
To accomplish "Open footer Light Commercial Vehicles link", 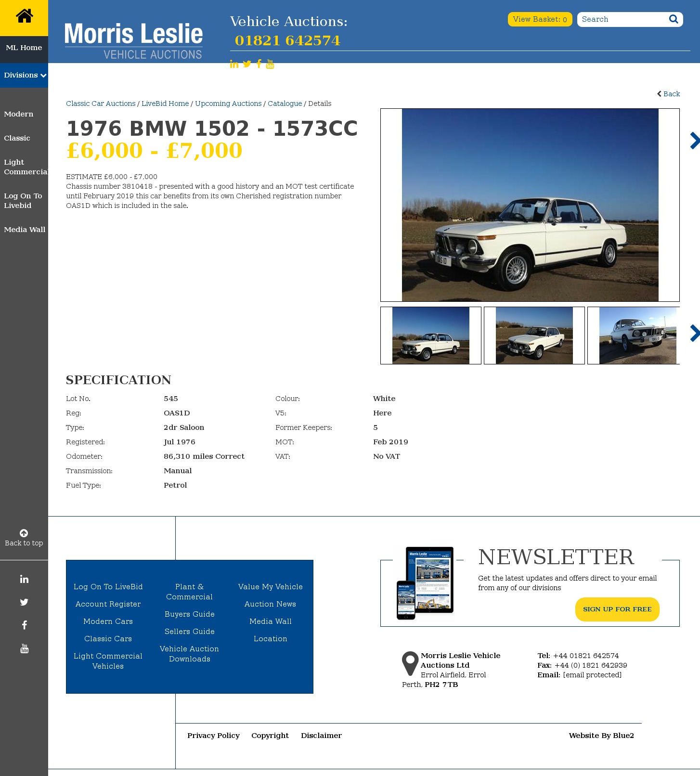I will point(108,661).
